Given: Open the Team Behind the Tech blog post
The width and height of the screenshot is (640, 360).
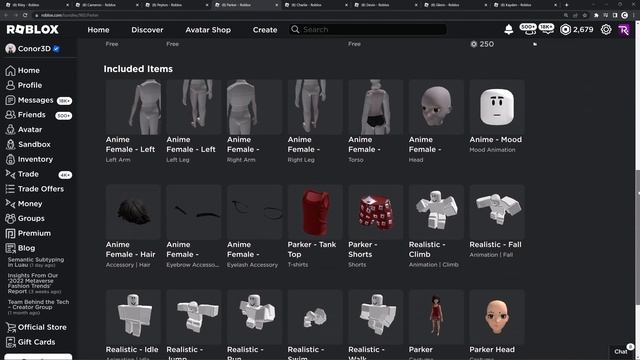Looking at the screenshot, I should (38, 307).
